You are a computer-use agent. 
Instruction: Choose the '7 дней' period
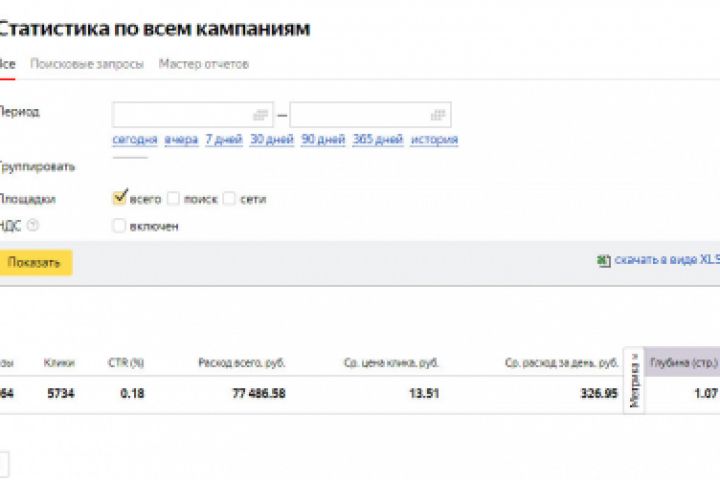(x=222, y=140)
